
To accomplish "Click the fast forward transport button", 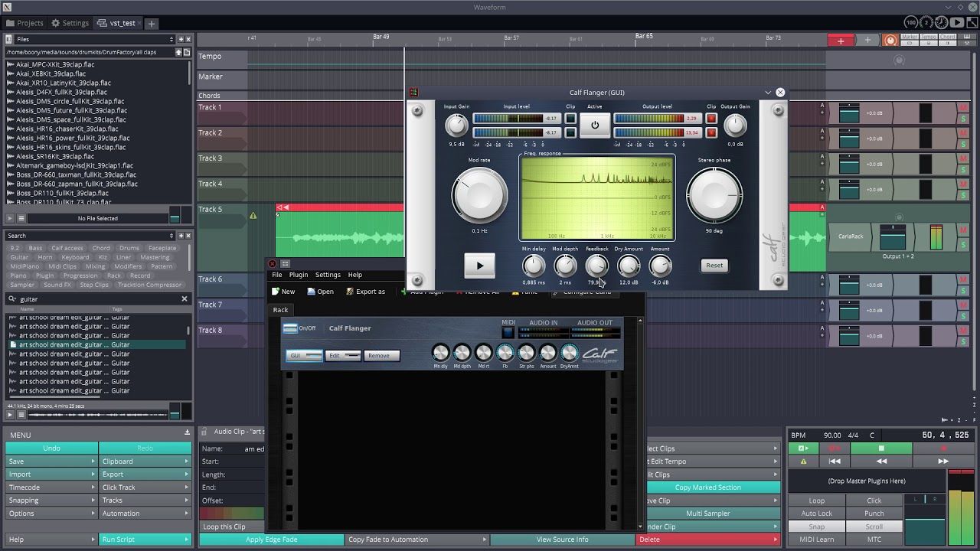I will 943,461.
